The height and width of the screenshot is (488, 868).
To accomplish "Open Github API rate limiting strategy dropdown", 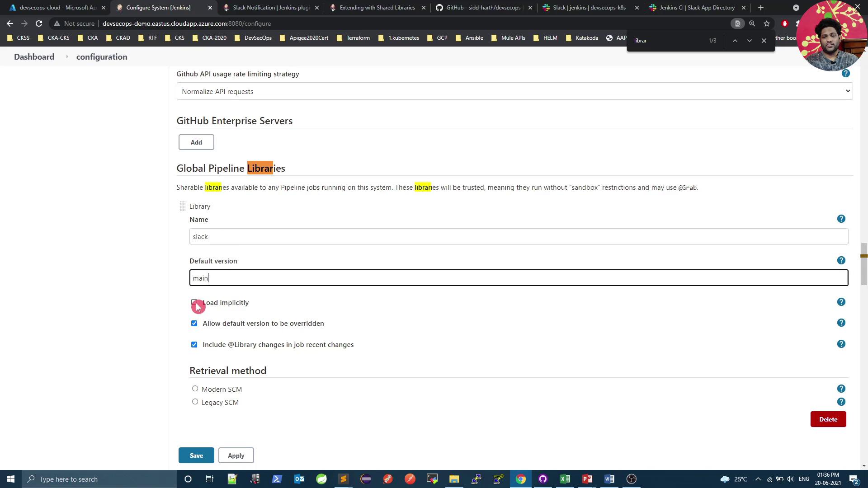I will coord(514,91).
